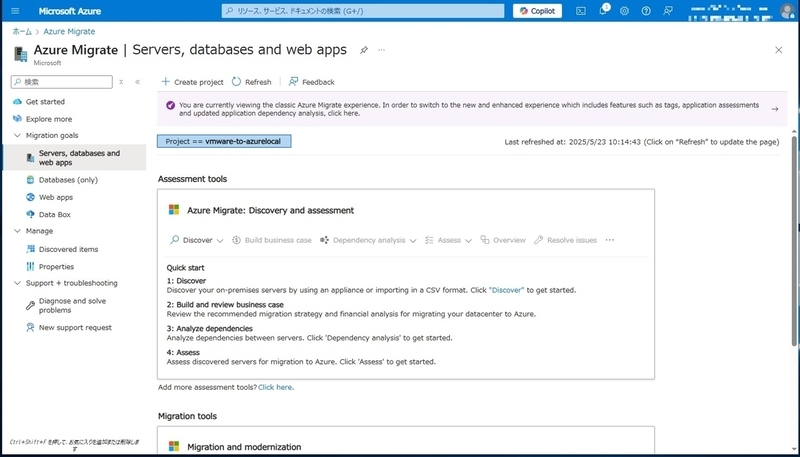Click "3: Analyze dependencies" text
This screenshot has width=800, height=457.
209,328
